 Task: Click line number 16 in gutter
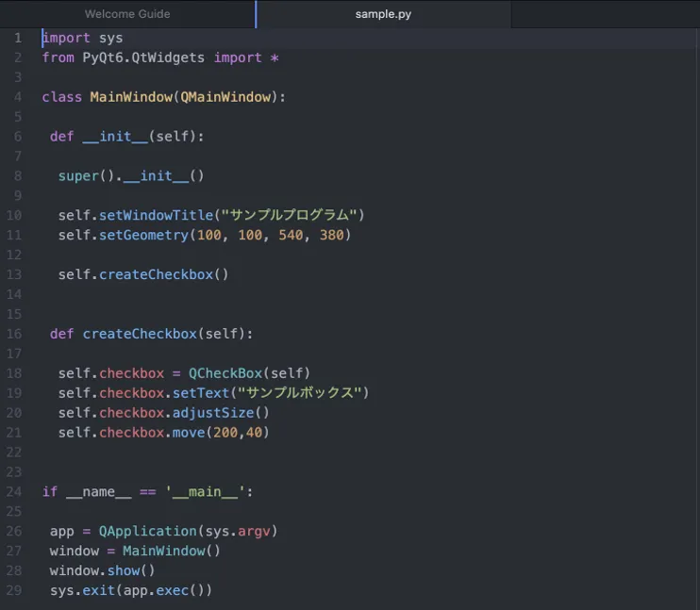tap(14, 334)
